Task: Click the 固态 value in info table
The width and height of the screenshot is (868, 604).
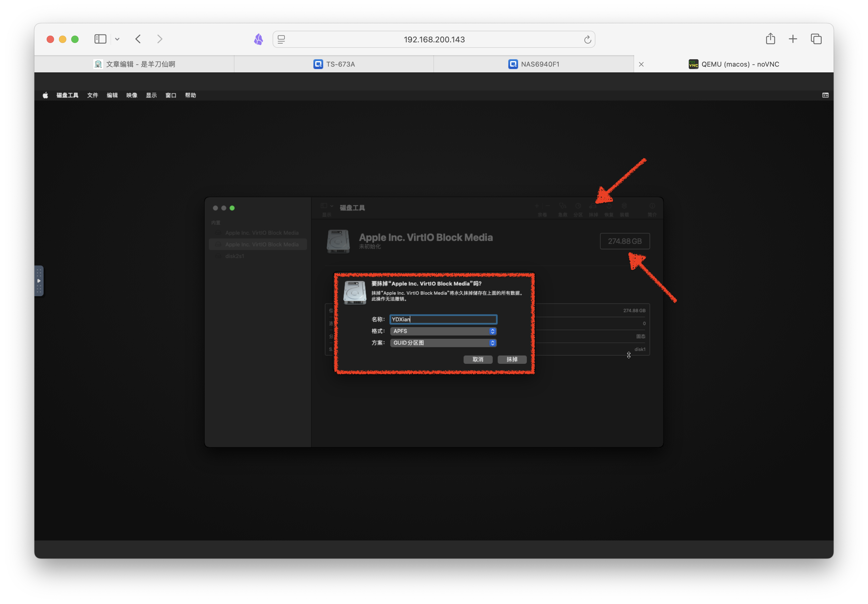Action: tap(641, 336)
